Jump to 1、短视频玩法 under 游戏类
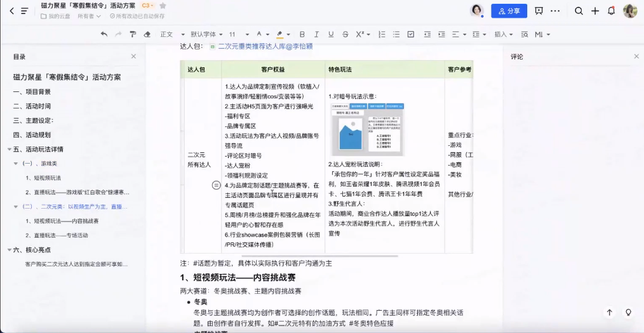 [43, 178]
